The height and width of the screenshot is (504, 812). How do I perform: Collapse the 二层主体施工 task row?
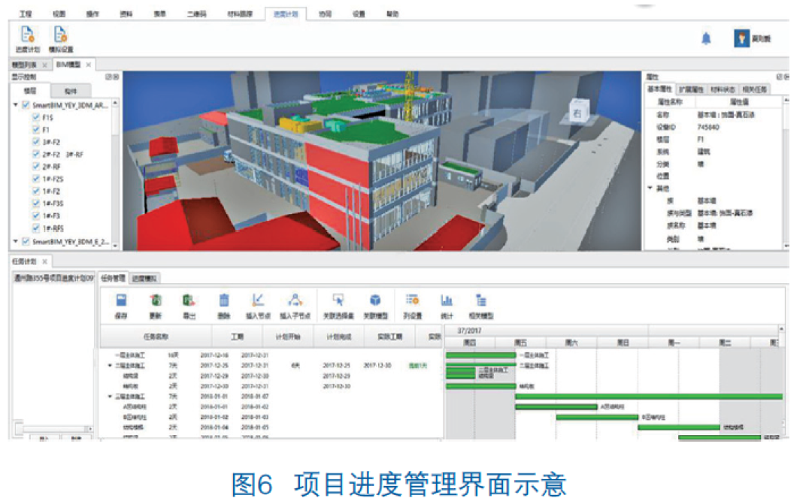(110, 366)
